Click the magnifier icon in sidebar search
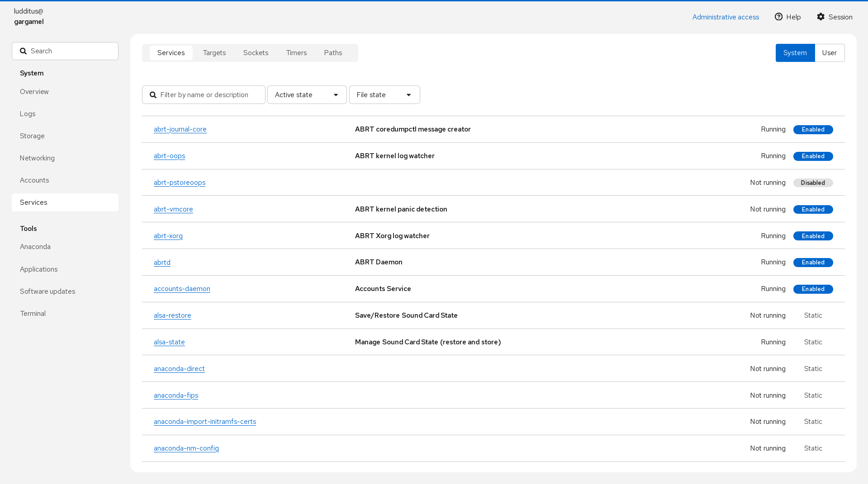 click(24, 51)
